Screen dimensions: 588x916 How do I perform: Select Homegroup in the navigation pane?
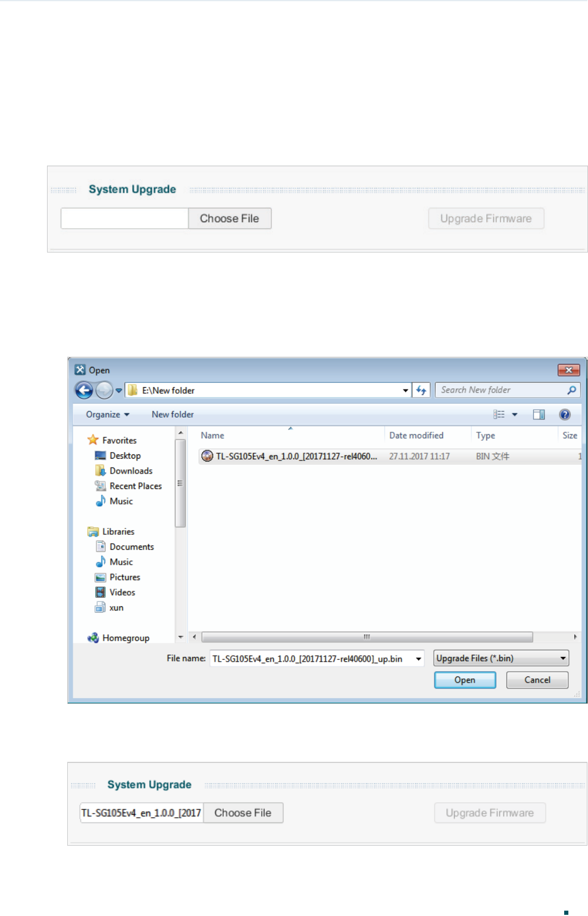126,638
